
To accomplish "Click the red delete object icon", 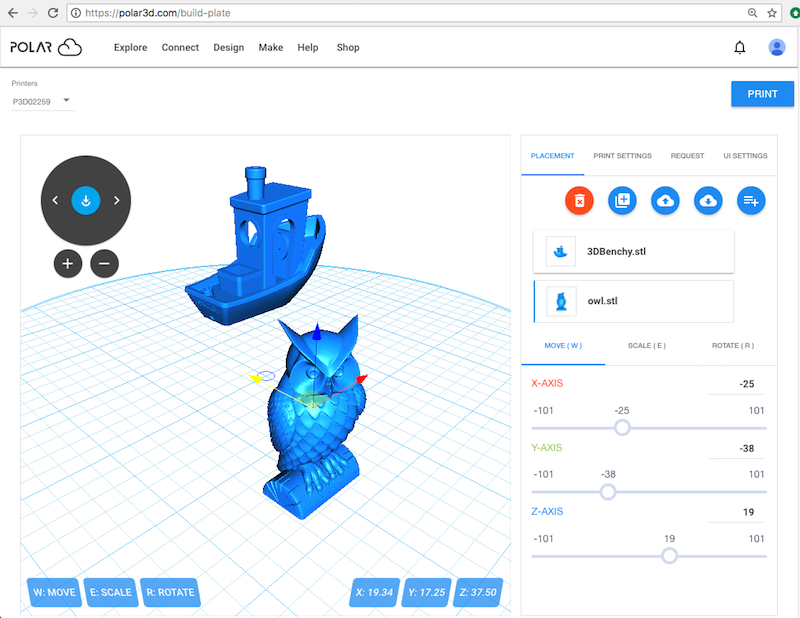I will (579, 201).
